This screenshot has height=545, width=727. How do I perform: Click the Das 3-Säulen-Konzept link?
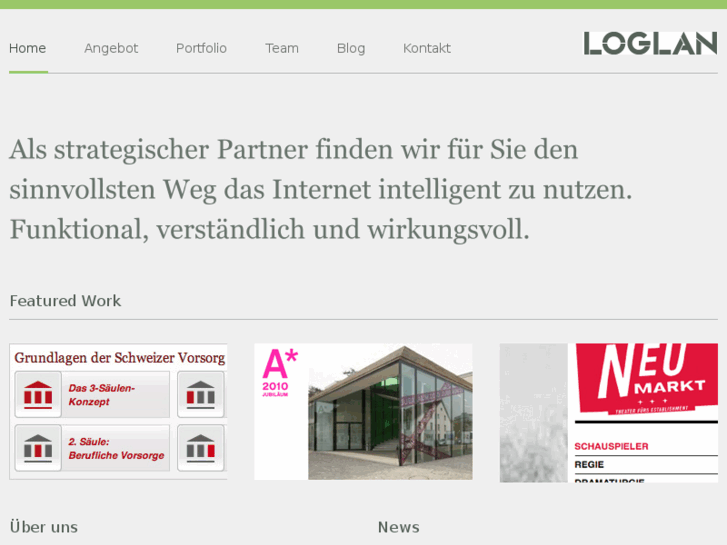tap(102, 395)
